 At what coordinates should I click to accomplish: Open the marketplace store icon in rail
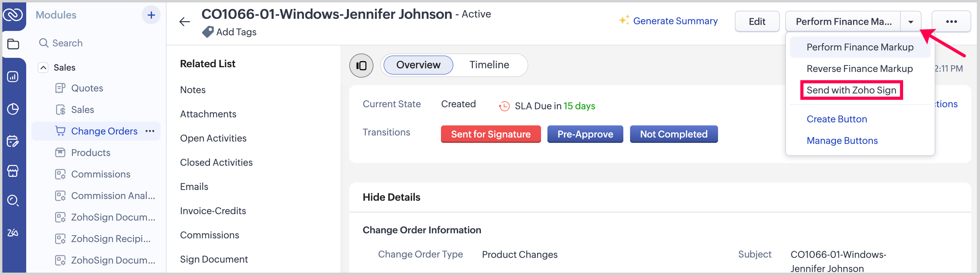(13, 171)
